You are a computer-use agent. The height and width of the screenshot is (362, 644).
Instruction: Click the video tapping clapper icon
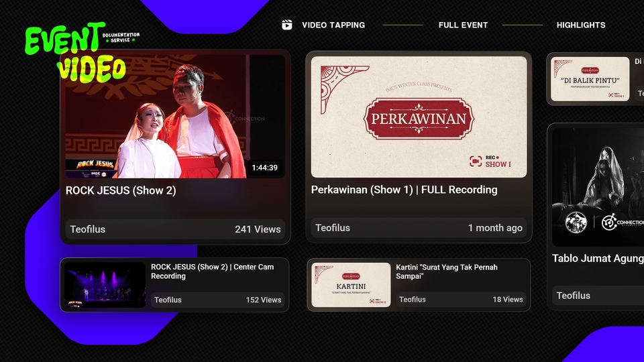(x=286, y=25)
